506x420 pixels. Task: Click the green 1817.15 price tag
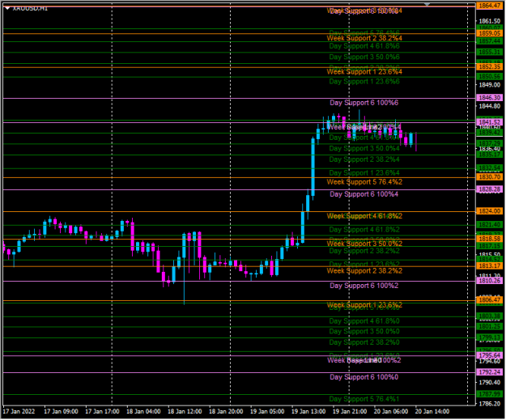tap(490, 246)
